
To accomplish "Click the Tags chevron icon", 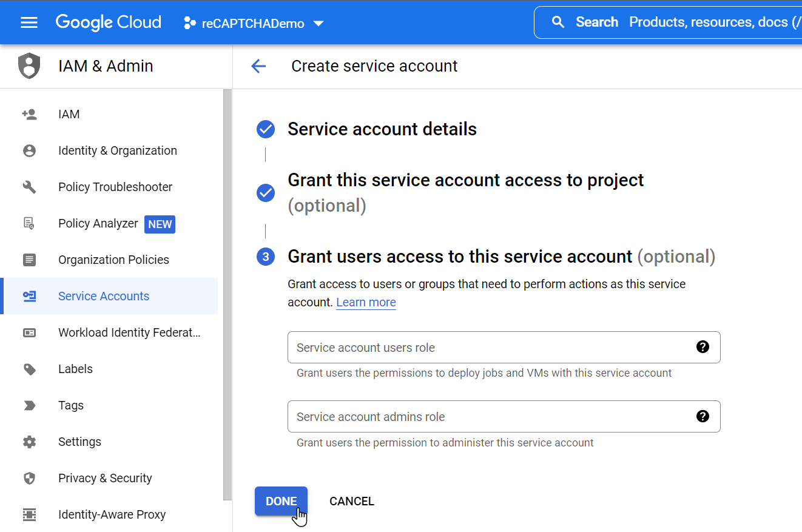I will tap(29, 405).
